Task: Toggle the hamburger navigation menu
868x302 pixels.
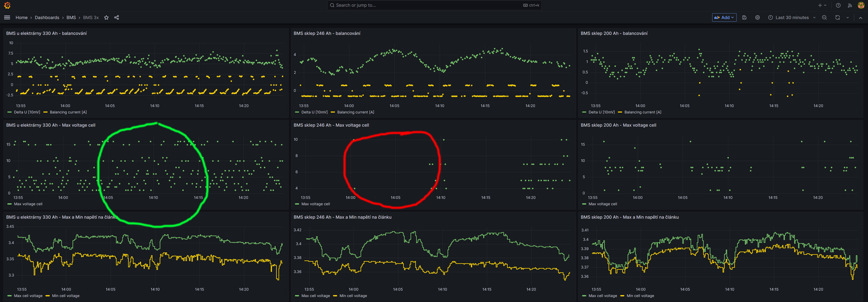Action: point(7,18)
